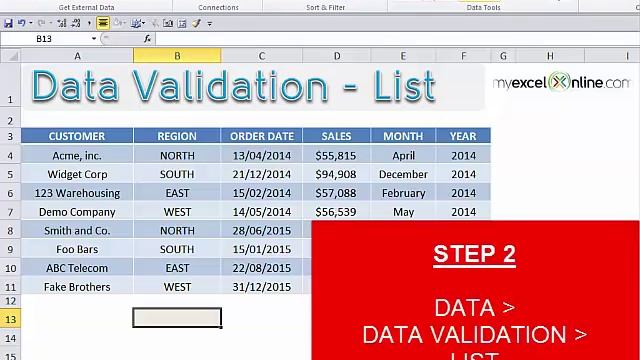Click the Foo Bars cell
This screenshot has height=360, width=640.
[77, 249]
